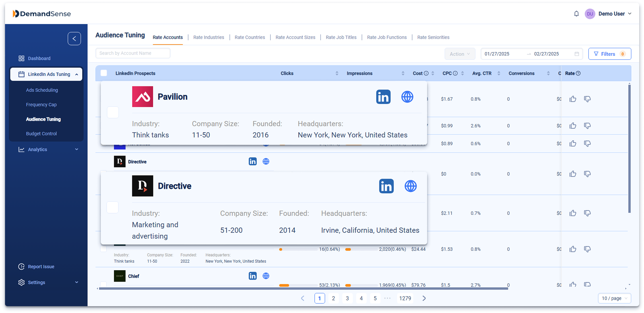Check the Chief row checkbox
The image size is (644, 313).
click(103, 284)
